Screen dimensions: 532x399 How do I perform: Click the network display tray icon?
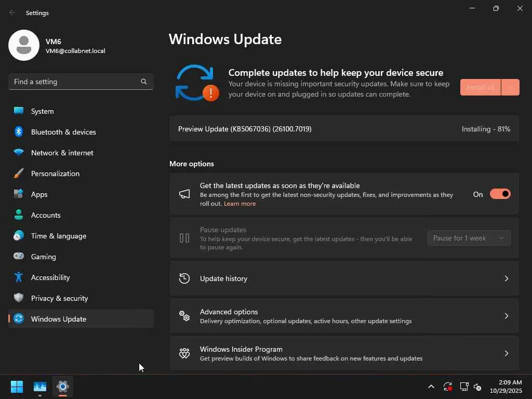coord(464,387)
